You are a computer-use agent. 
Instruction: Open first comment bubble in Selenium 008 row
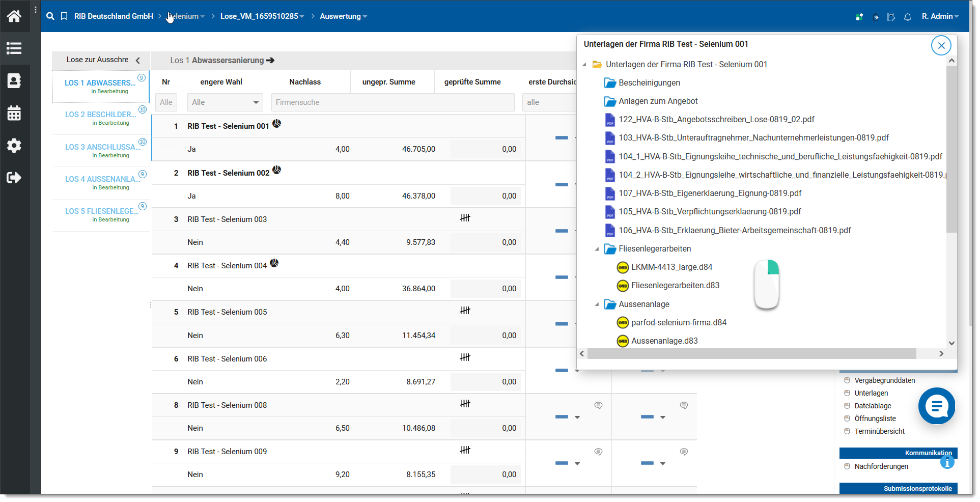pos(599,405)
